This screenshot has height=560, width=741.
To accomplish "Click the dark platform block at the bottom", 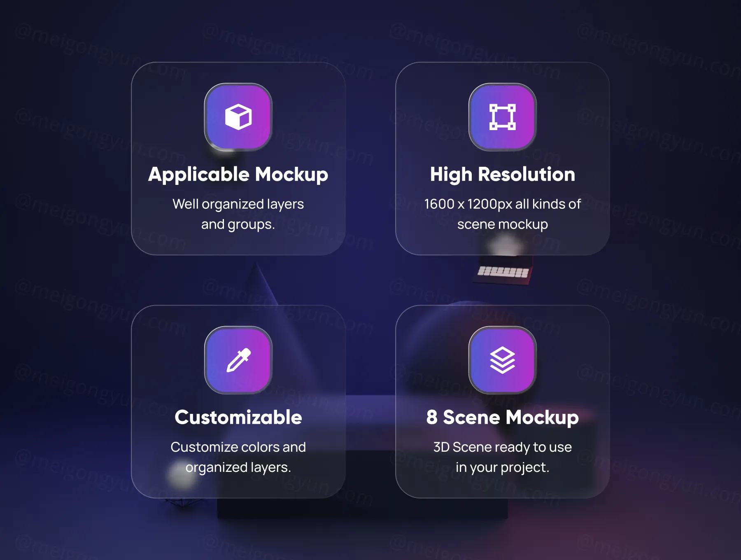I will 362,511.
